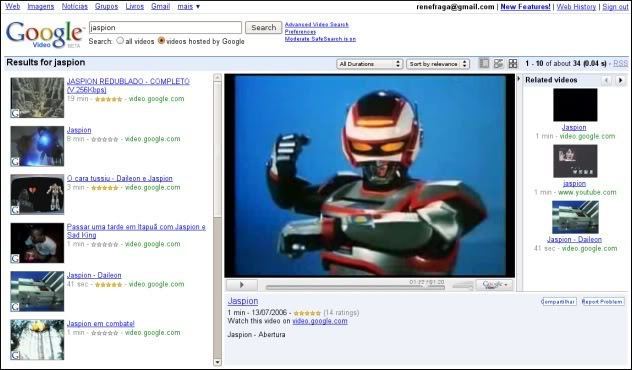Rate the playing video with stars
The height and width of the screenshot is (370, 632).
pyautogui.click(x=307, y=313)
